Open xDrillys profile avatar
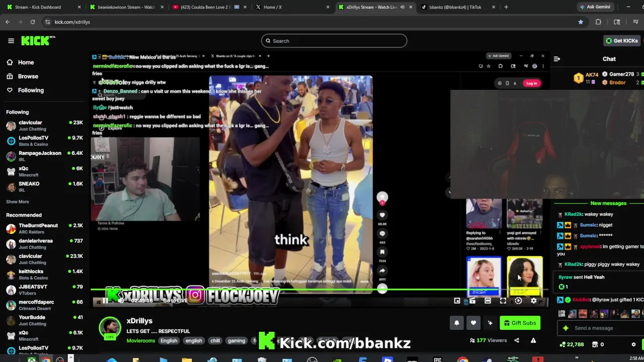 110,327
